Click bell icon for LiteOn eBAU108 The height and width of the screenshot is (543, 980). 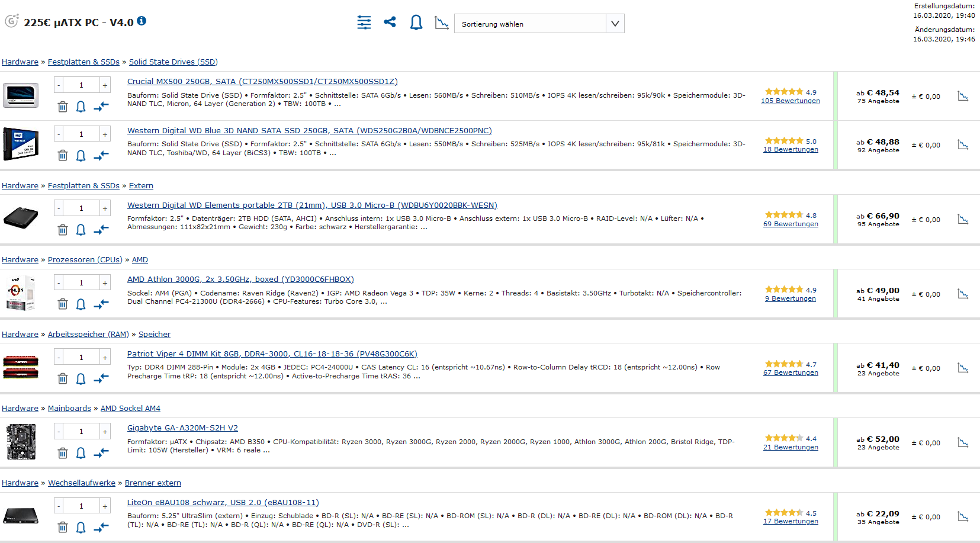[81, 527]
